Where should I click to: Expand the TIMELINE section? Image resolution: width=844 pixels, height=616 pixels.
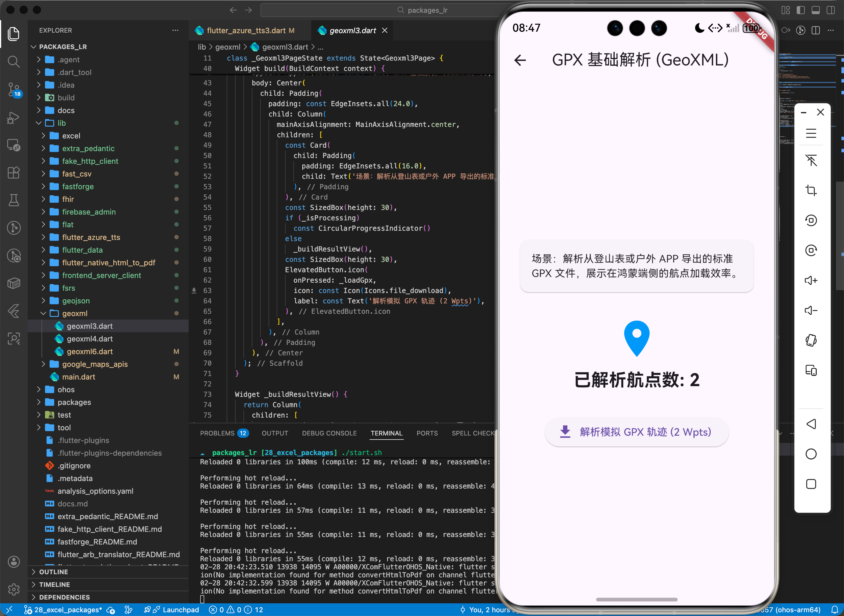pyautogui.click(x=55, y=584)
